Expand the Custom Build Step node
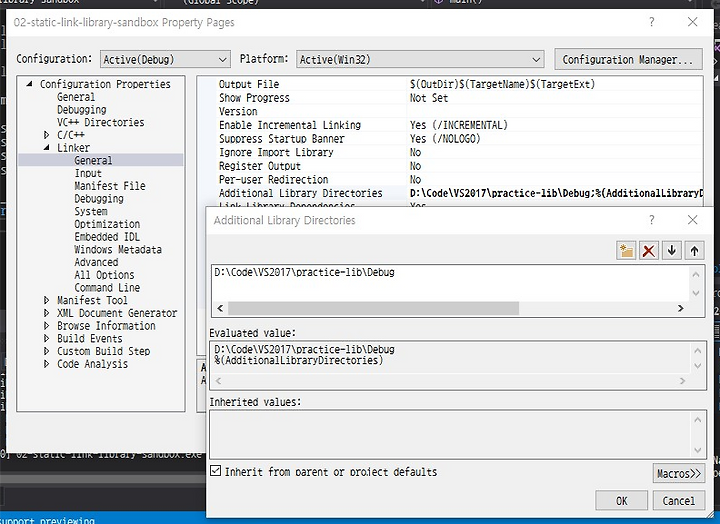Screen dimensions: 720x524 tap(46, 351)
